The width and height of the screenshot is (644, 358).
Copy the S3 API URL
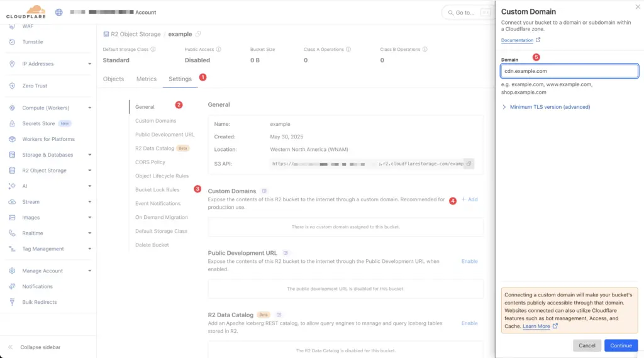[x=469, y=164]
